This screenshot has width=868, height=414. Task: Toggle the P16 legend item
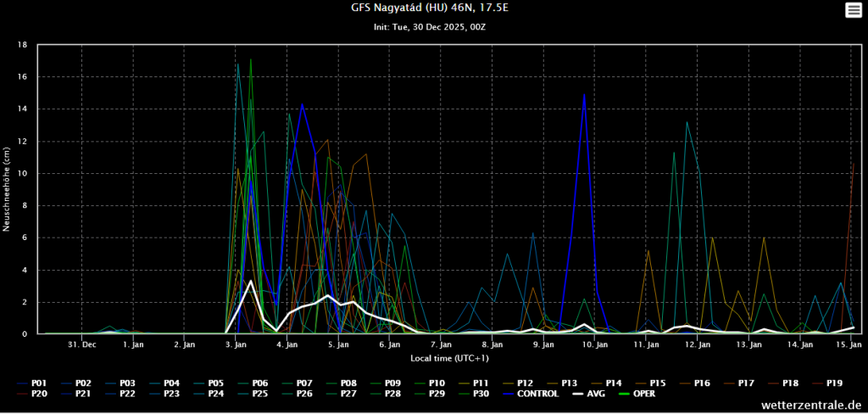pos(700,383)
